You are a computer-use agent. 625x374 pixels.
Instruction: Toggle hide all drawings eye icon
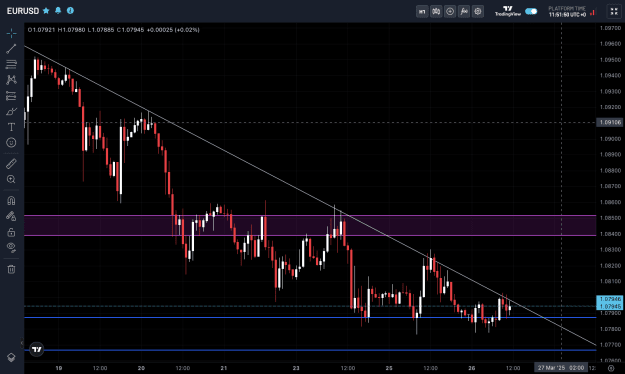point(11,248)
